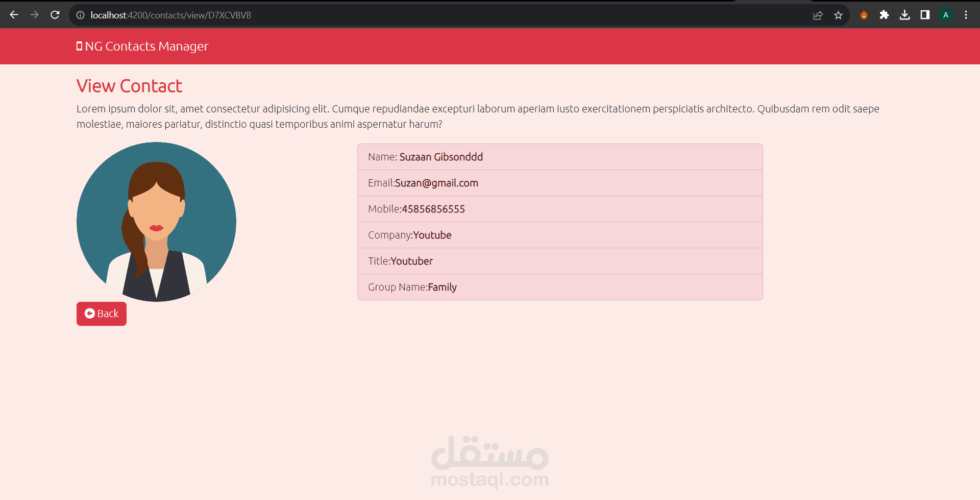Open the browser downloads icon
Image resolution: width=980 pixels, height=500 pixels.
pos(904,15)
